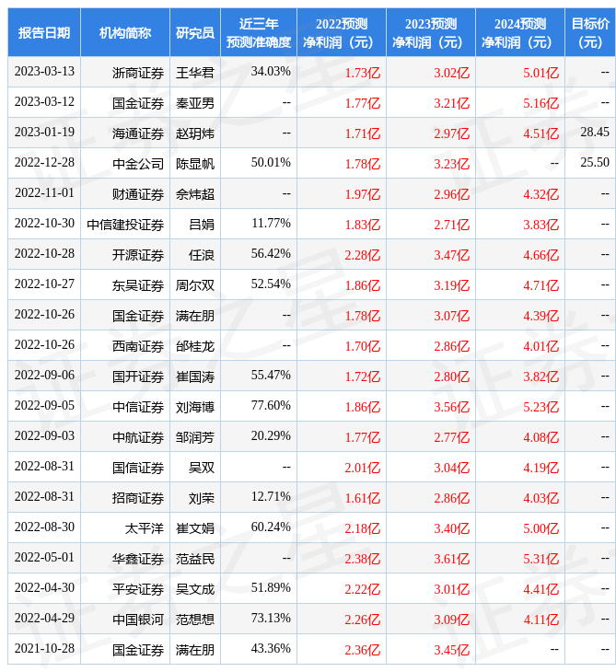This screenshot has height=672, width=616.
Task: Click the 报告日期 column header
Action: [x=44, y=32]
